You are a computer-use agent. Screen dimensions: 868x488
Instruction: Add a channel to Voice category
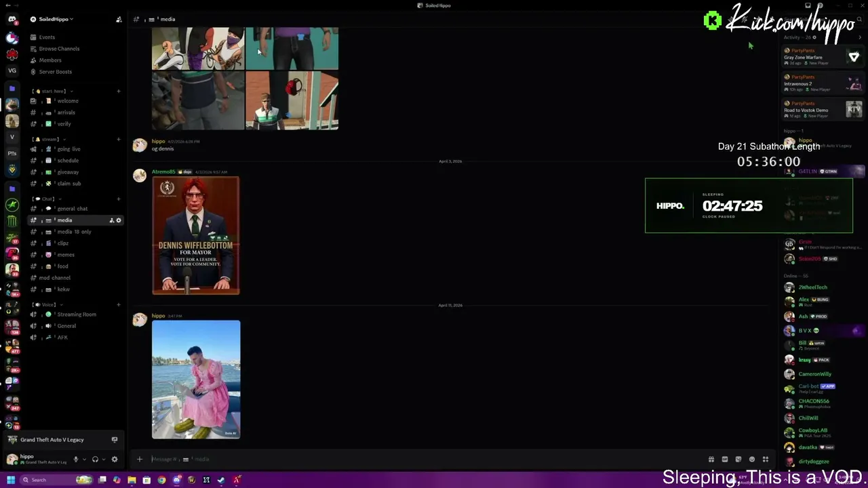(118, 304)
